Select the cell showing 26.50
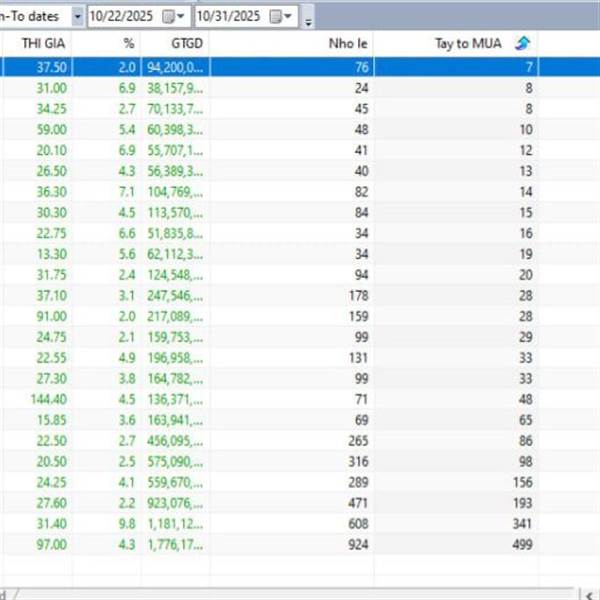This screenshot has height=600, width=600. (x=52, y=171)
